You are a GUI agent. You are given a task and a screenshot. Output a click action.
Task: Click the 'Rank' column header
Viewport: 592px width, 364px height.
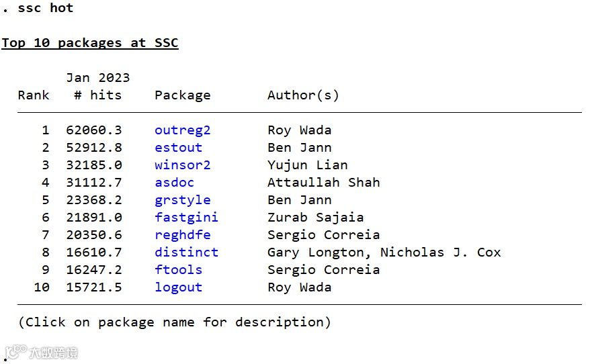click(x=34, y=95)
